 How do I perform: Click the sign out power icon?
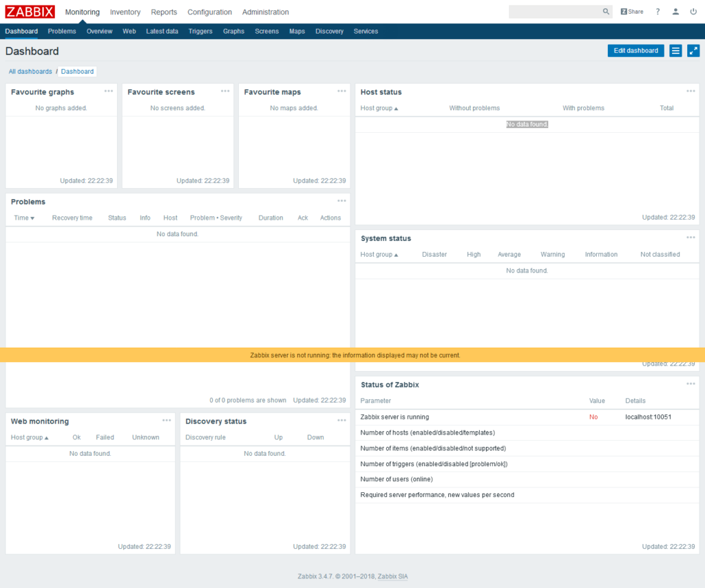coord(693,12)
